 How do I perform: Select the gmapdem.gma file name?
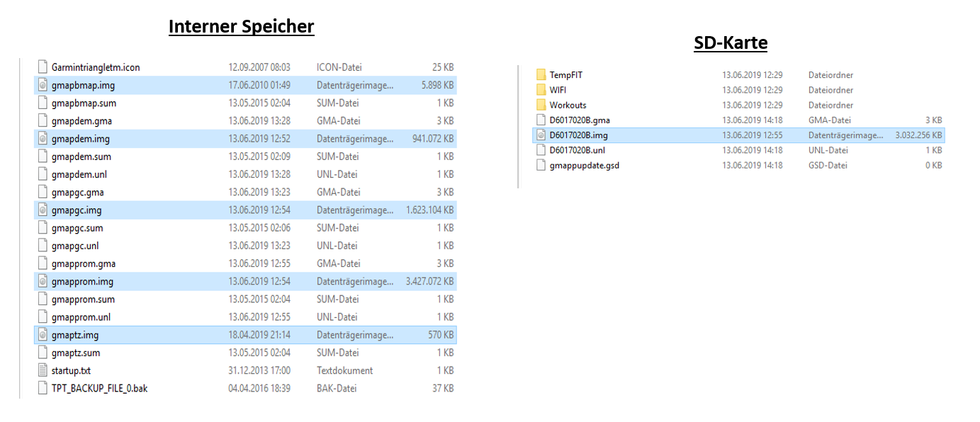click(x=81, y=121)
